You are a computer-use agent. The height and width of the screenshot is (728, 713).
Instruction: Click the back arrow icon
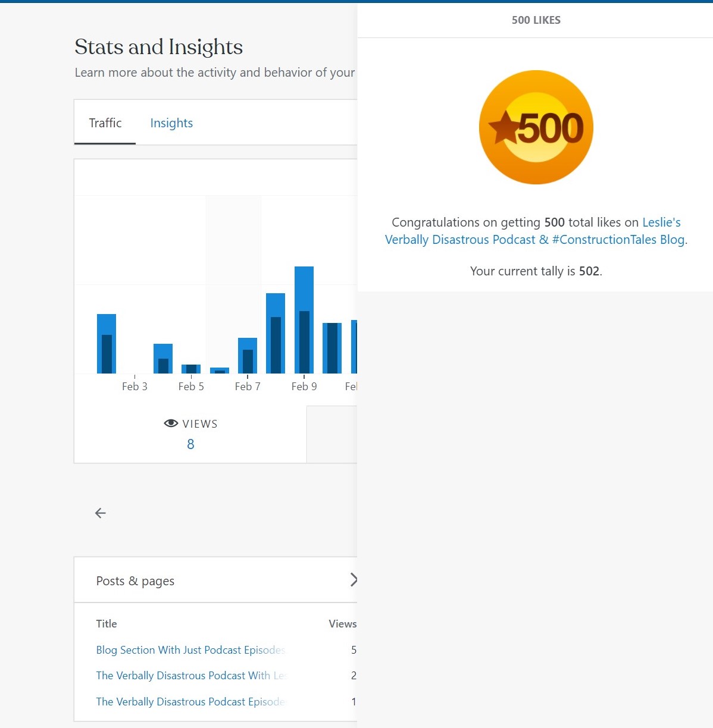101,513
